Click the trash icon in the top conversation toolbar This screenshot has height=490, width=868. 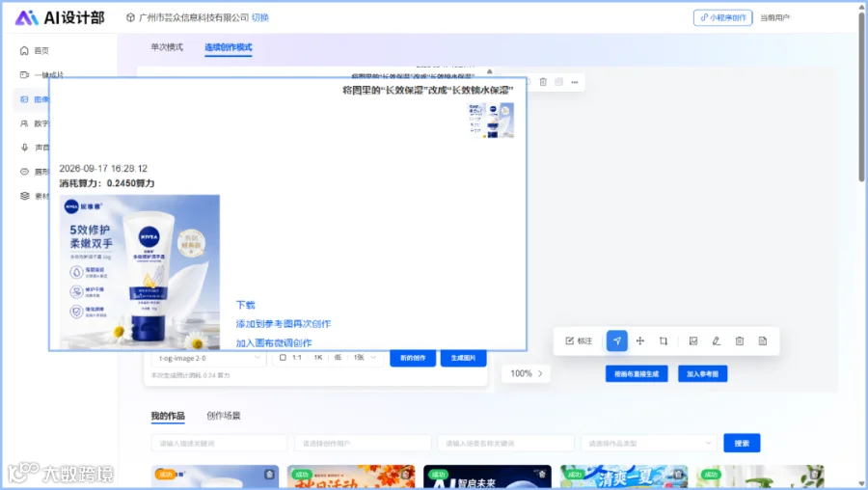[543, 82]
